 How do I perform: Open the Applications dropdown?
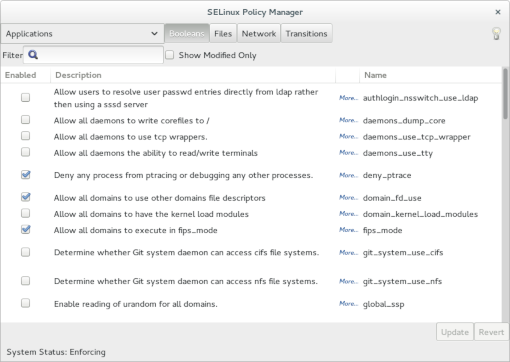pos(82,34)
